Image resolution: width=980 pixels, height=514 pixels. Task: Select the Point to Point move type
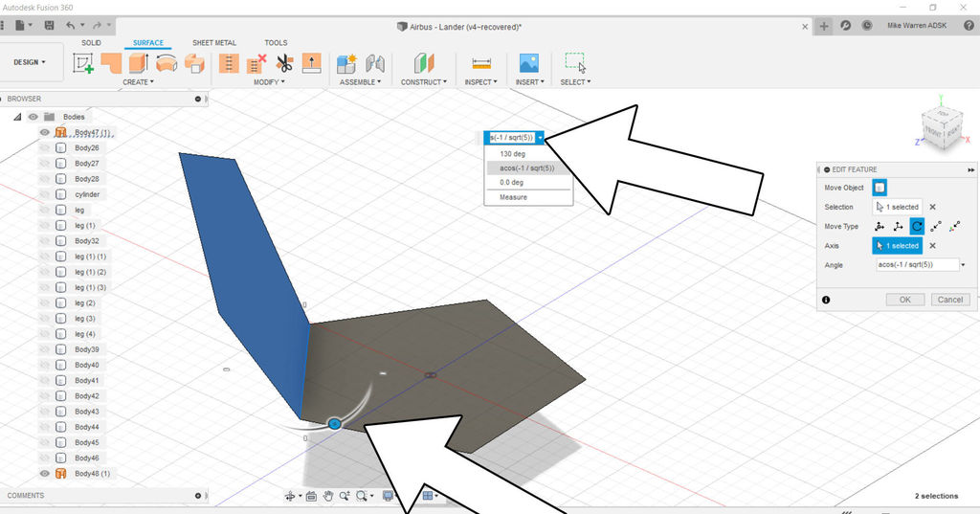click(936, 226)
